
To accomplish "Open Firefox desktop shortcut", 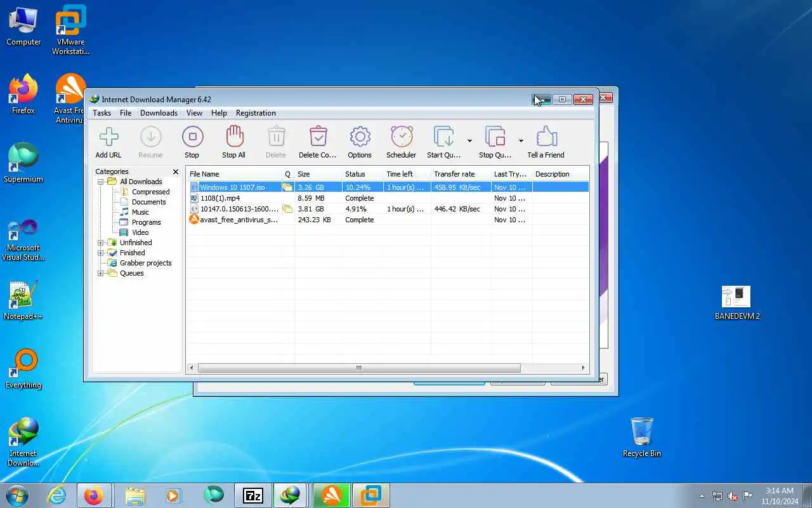I will 23,94.
